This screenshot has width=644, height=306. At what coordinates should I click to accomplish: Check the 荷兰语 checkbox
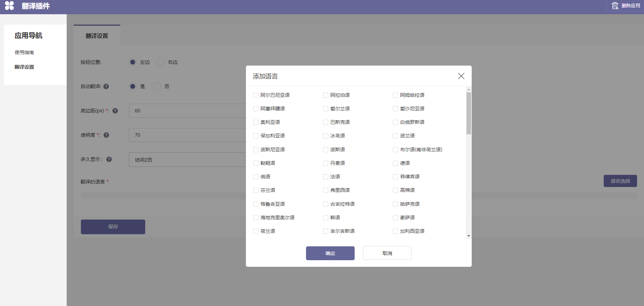(256, 231)
